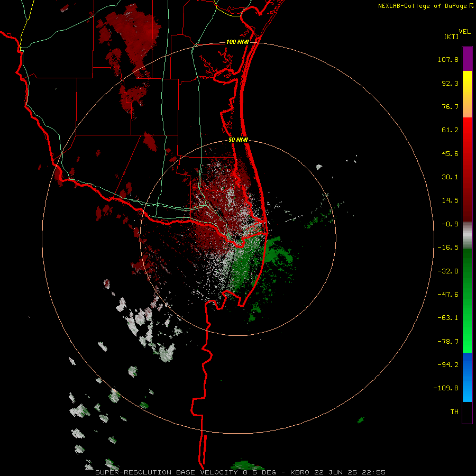Click the TH legend label
The image size is (476, 476).
pyautogui.click(x=454, y=412)
